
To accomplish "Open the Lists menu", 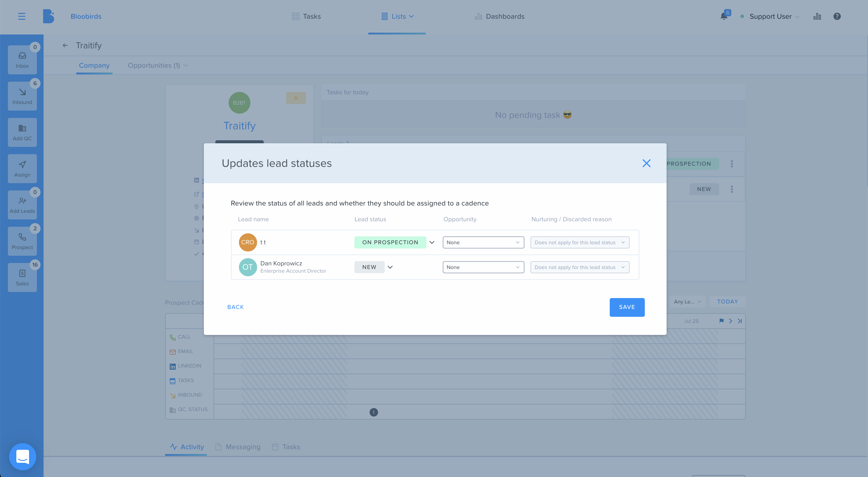I will pyautogui.click(x=397, y=16).
